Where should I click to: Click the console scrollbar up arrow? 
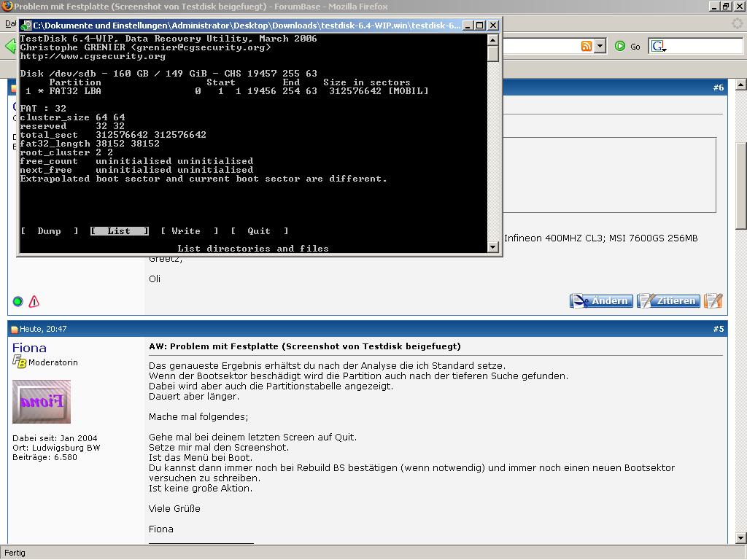493,40
